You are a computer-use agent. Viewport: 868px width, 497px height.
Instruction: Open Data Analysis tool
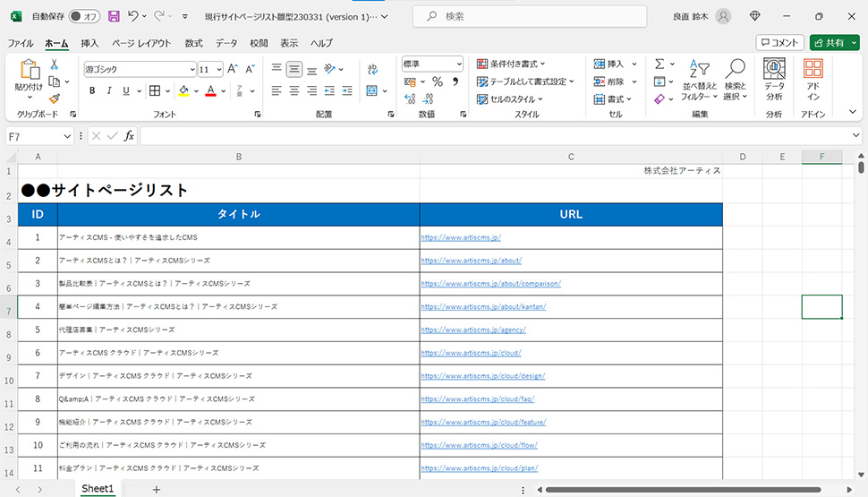click(774, 81)
